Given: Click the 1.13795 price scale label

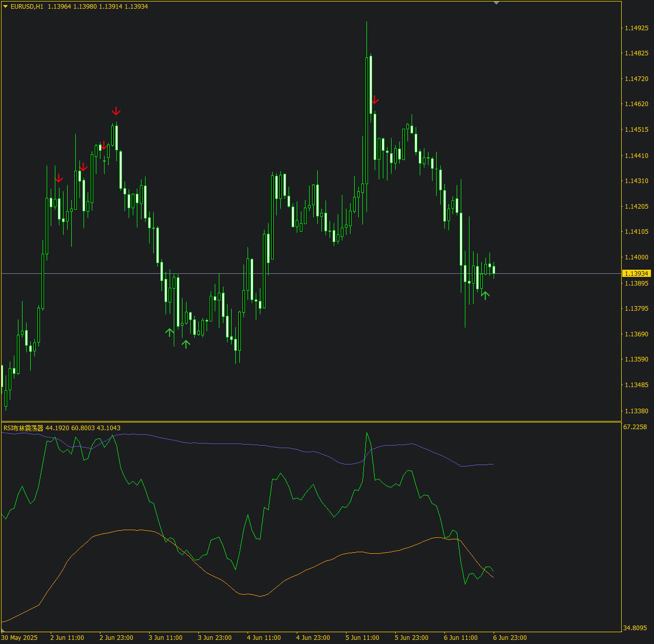Looking at the screenshot, I should click(x=636, y=309).
